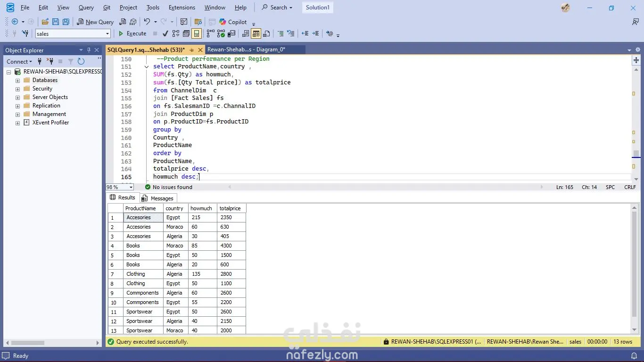Image resolution: width=644 pixels, height=362 pixels.
Task: Click the Undo arrow icon
Action: click(147, 22)
